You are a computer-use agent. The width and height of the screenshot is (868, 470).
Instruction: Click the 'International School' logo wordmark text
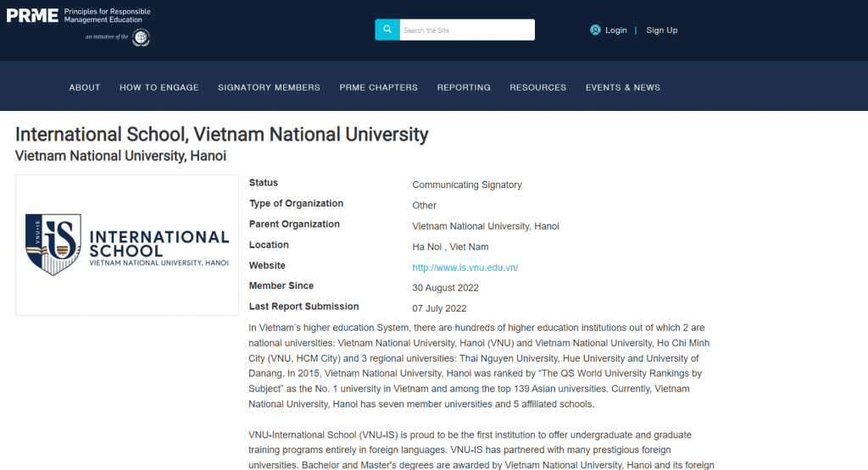tap(159, 243)
